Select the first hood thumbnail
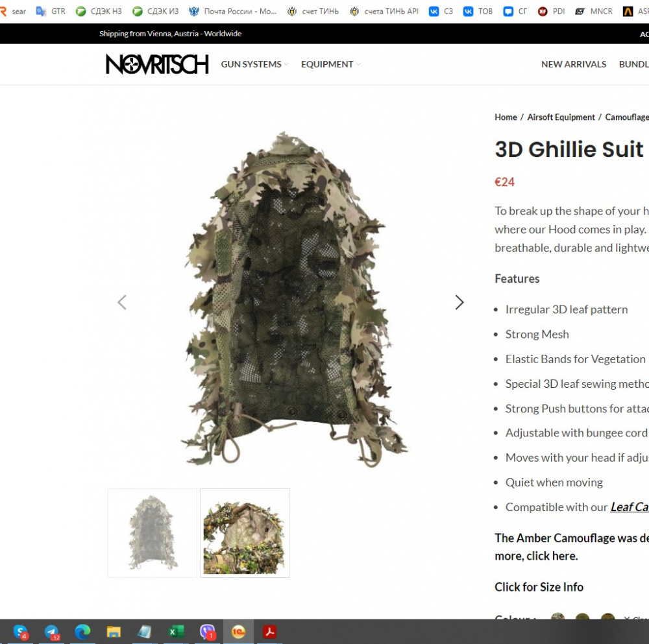 pos(153,532)
